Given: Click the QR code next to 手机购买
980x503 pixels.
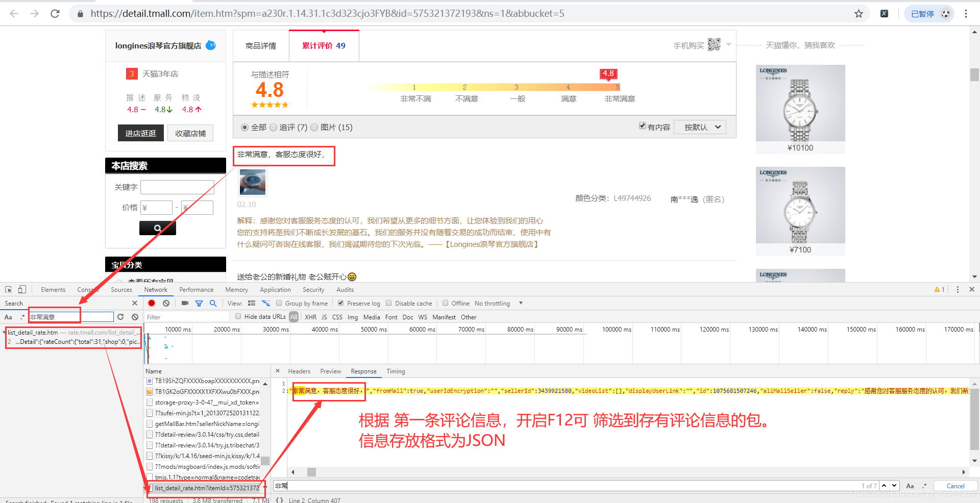Looking at the screenshot, I should 714,45.
